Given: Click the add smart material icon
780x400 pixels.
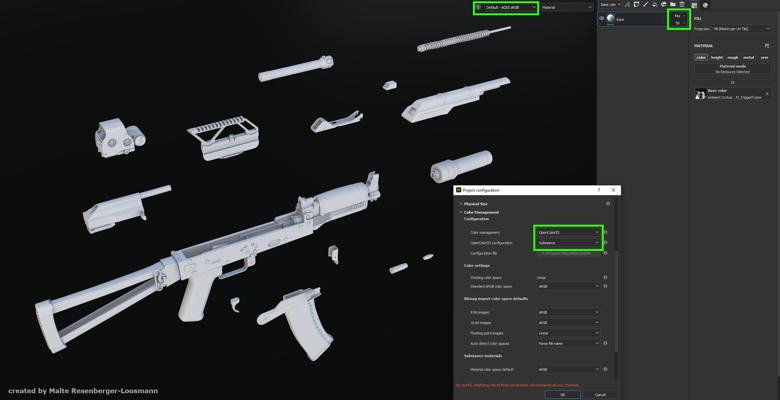Looking at the screenshot, I should pos(664,4).
